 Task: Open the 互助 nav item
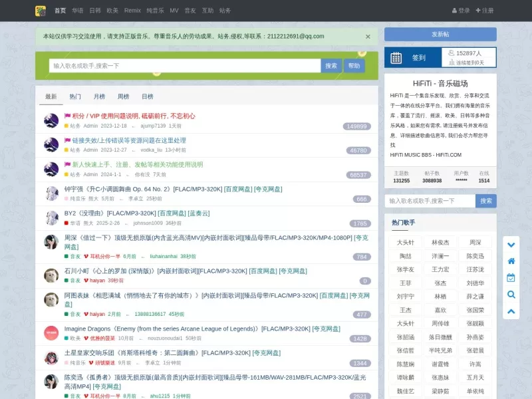point(207,11)
